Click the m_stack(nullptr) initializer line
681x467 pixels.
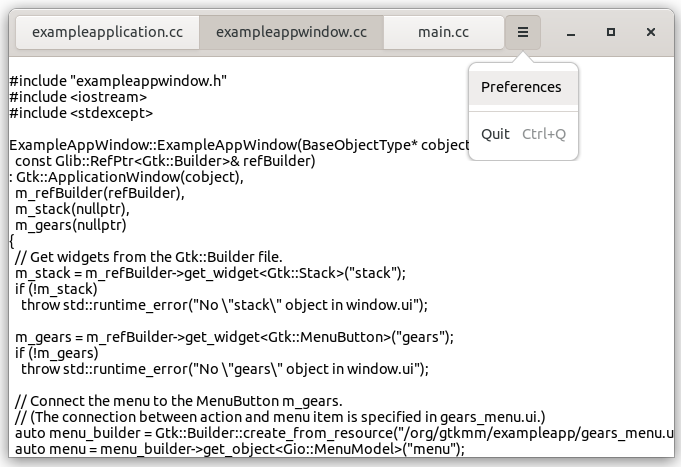pyautogui.click(x=72, y=209)
